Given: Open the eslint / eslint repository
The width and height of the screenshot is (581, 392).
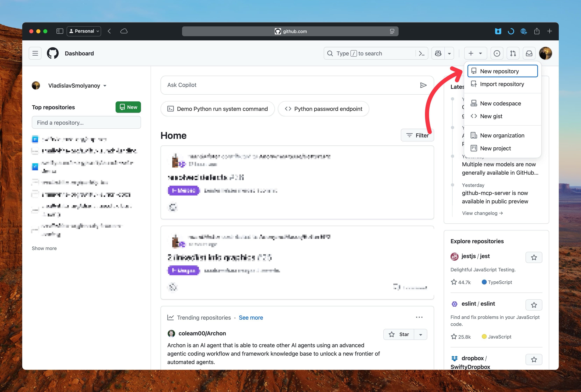Looking at the screenshot, I should click(x=478, y=304).
